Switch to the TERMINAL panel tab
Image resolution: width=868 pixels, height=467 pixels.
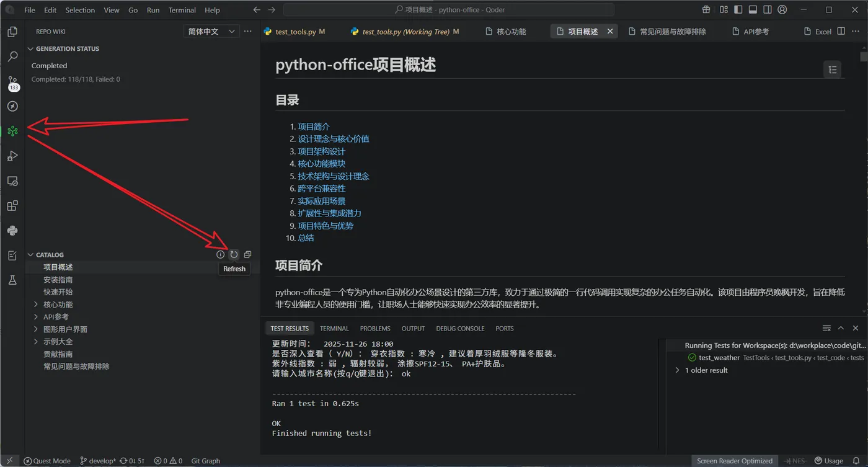tap(334, 328)
